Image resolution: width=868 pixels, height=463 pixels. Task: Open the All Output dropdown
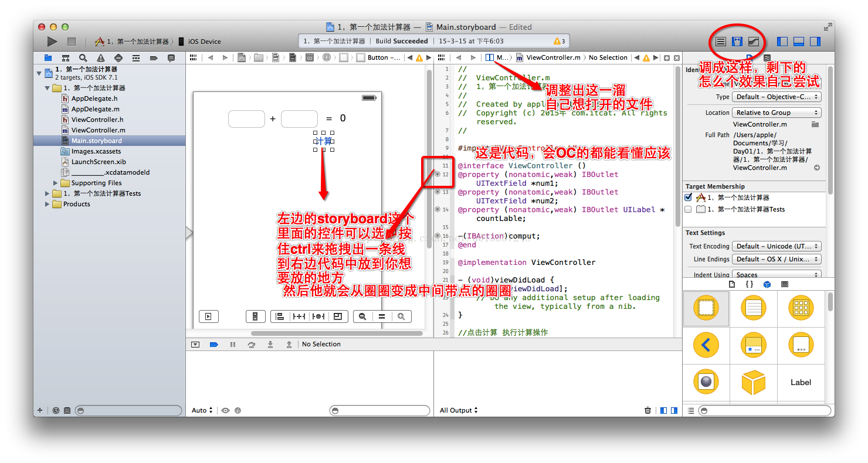coord(459,411)
